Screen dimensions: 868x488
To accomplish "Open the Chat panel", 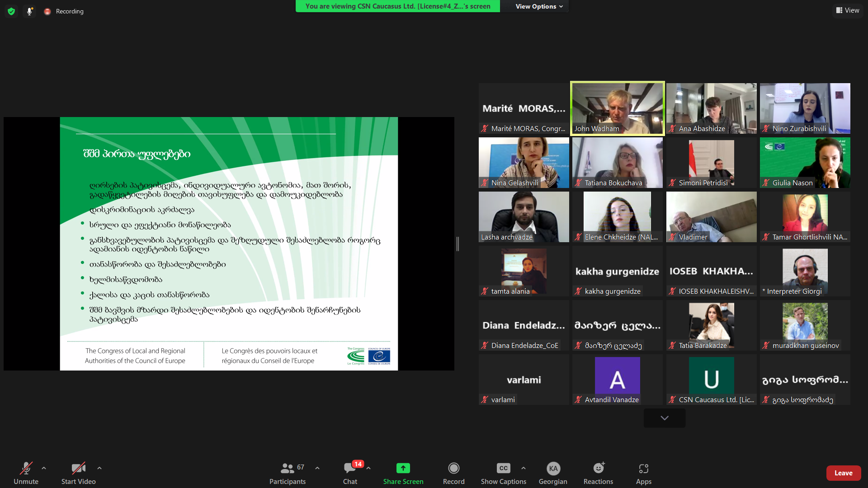I will (350, 473).
